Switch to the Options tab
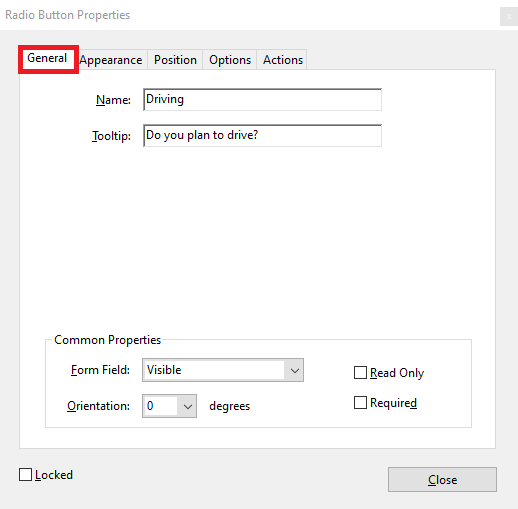This screenshot has height=509, width=518. [230, 60]
